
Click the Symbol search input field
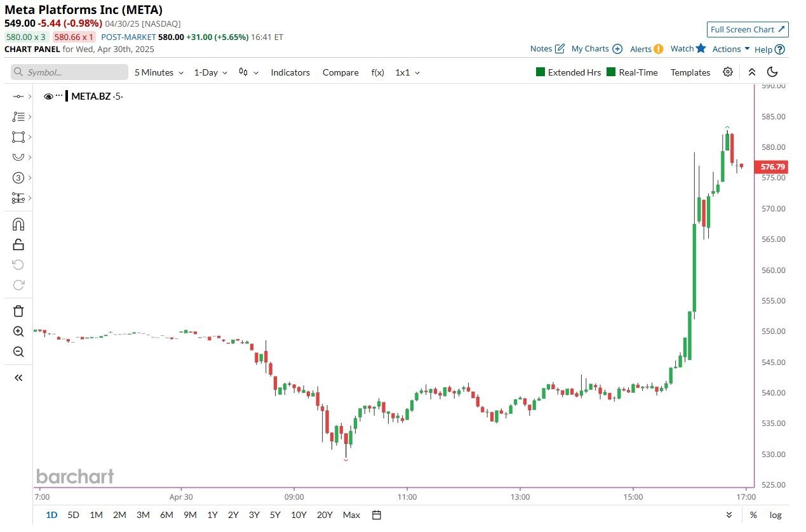pyautogui.click(x=69, y=72)
